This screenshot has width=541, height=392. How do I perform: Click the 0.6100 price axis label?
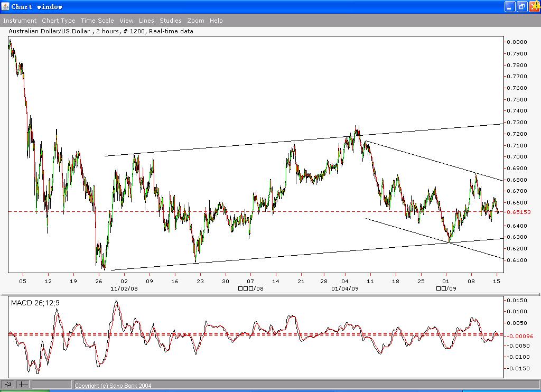coord(517,260)
